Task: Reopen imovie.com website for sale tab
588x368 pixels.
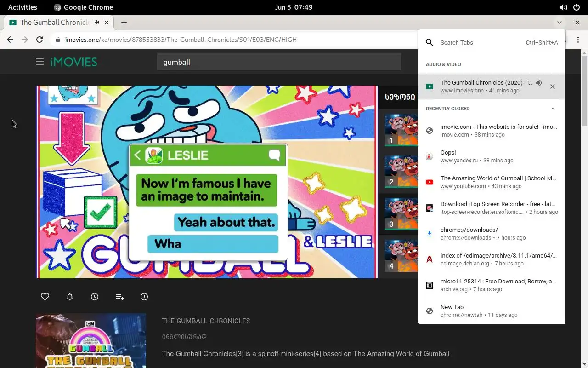Action: 492,131
